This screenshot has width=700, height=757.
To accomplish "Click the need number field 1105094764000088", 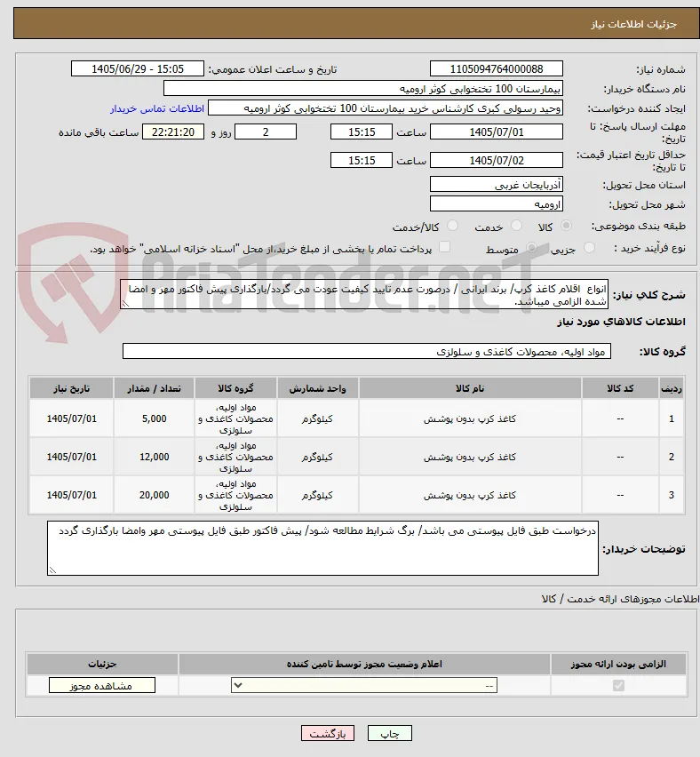I will [x=497, y=69].
